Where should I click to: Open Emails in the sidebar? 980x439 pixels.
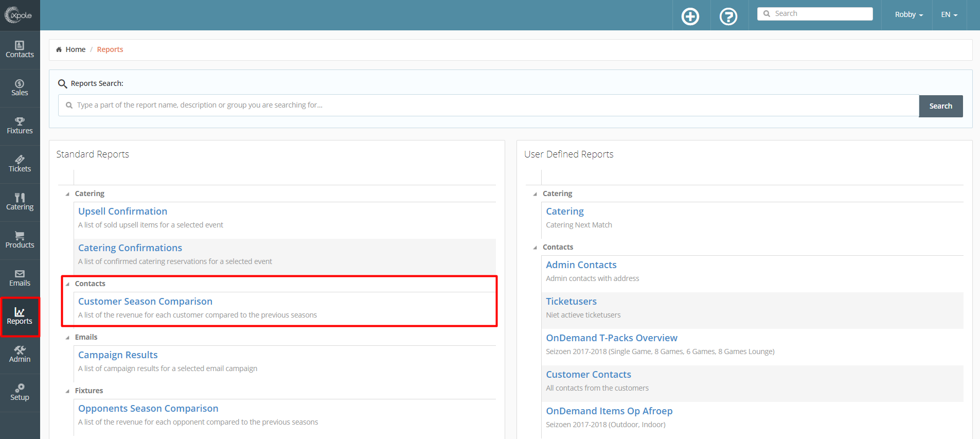pyautogui.click(x=20, y=278)
